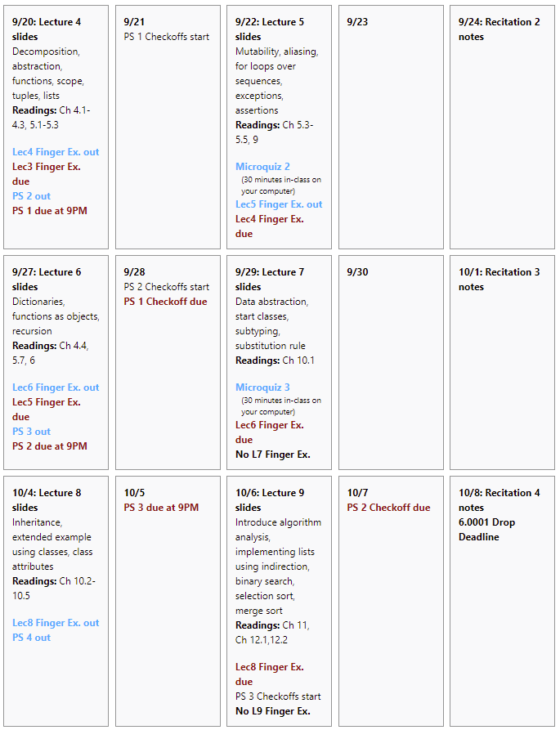
Task: Open the Microquiz 2 link
Action: (x=262, y=167)
